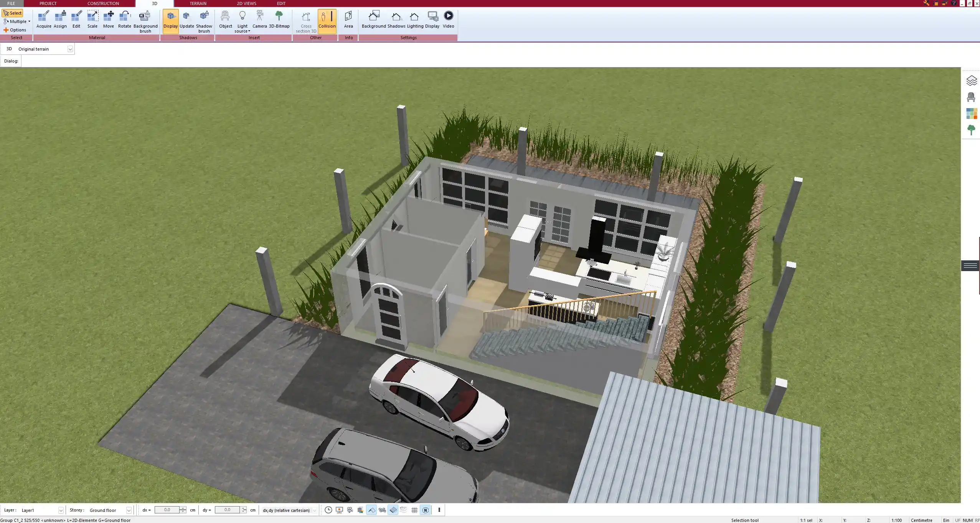This screenshot has width=980, height=523.
Task: Switch to the TERRAIN ribbon tab
Action: point(198,3)
